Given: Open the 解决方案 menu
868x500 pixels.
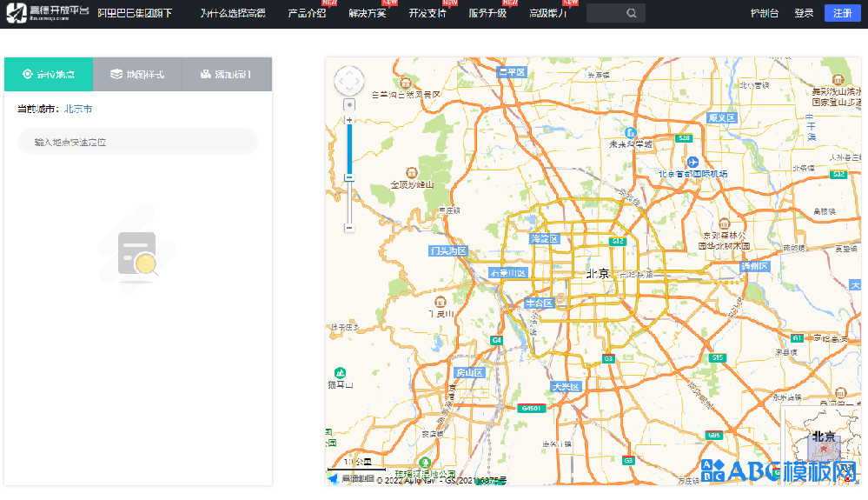Looking at the screenshot, I should (x=367, y=13).
